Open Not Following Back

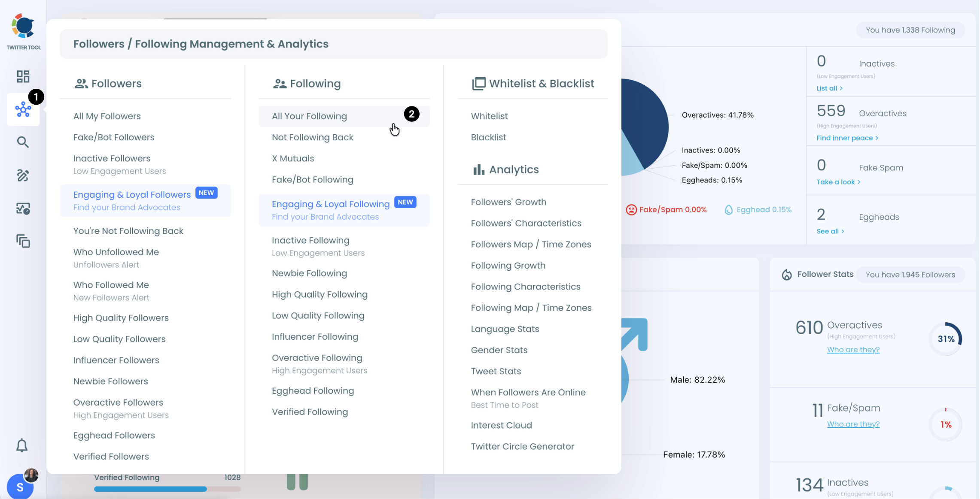pyautogui.click(x=313, y=137)
